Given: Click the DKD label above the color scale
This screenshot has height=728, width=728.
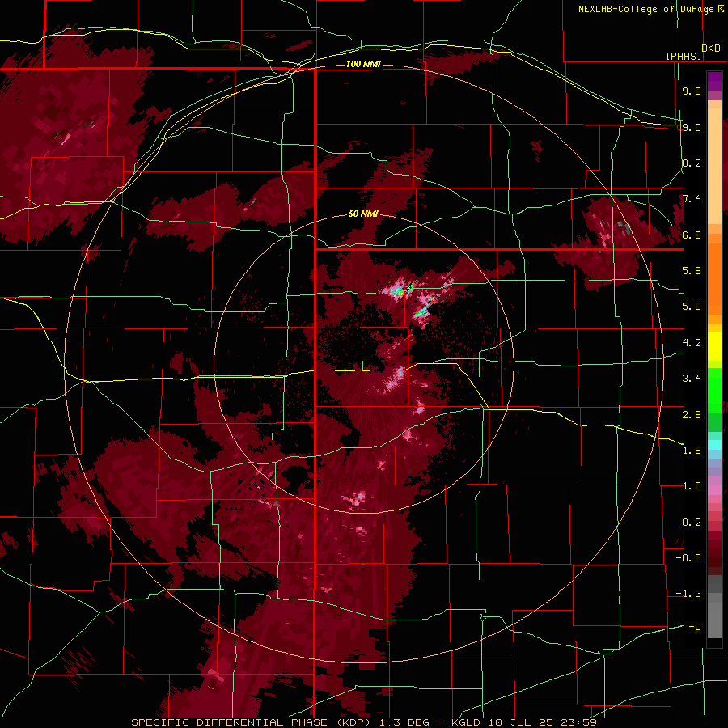Looking at the screenshot, I should tap(711, 49).
